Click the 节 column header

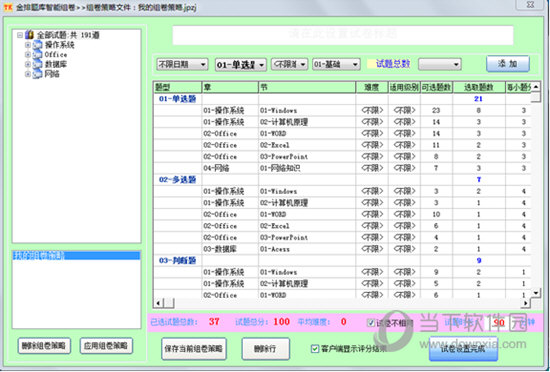tap(307, 87)
